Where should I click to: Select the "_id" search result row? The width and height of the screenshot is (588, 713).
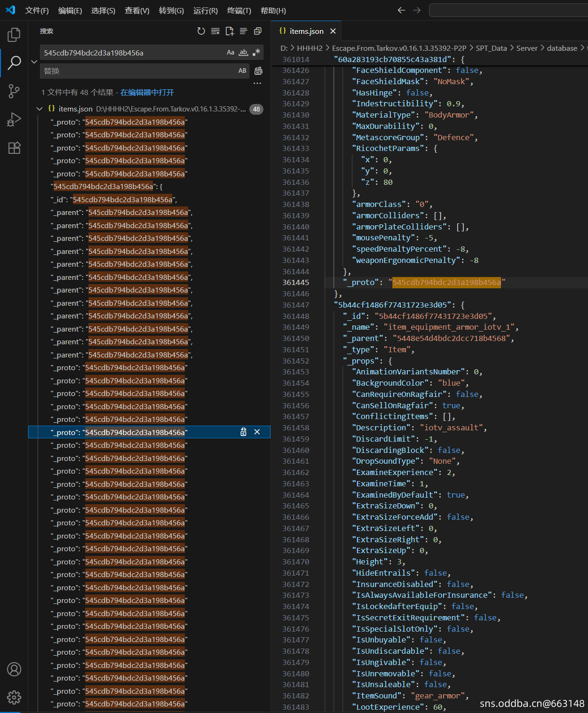[x=149, y=199]
